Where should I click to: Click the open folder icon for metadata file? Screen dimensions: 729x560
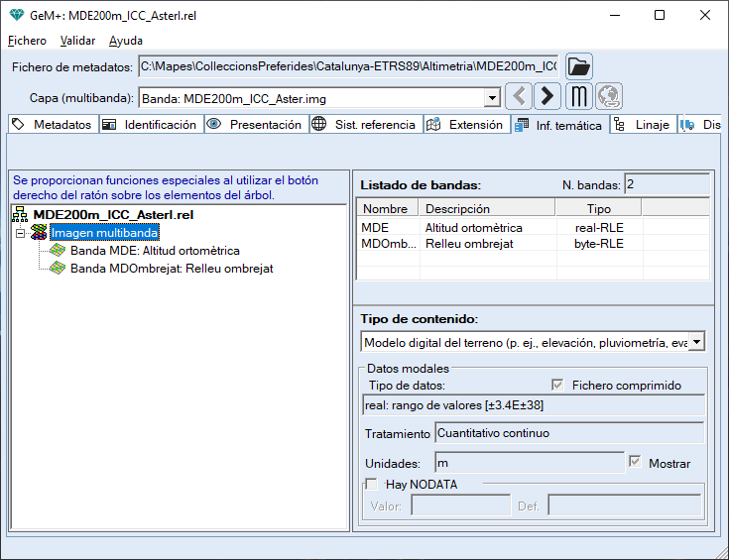(x=578, y=67)
